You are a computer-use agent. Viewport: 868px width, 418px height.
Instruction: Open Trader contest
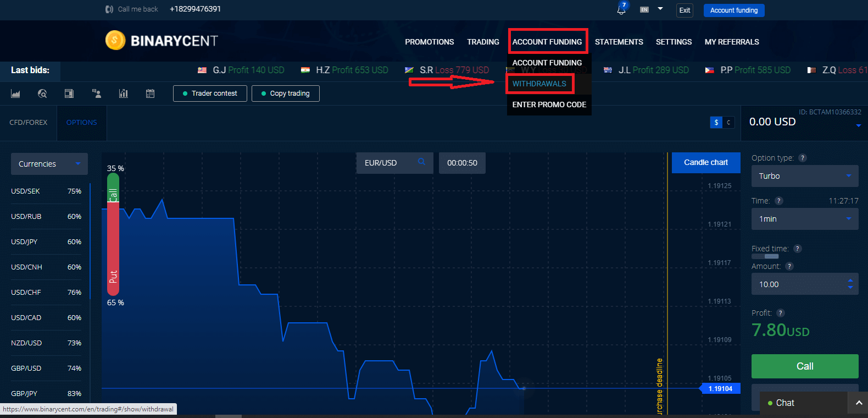point(210,94)
